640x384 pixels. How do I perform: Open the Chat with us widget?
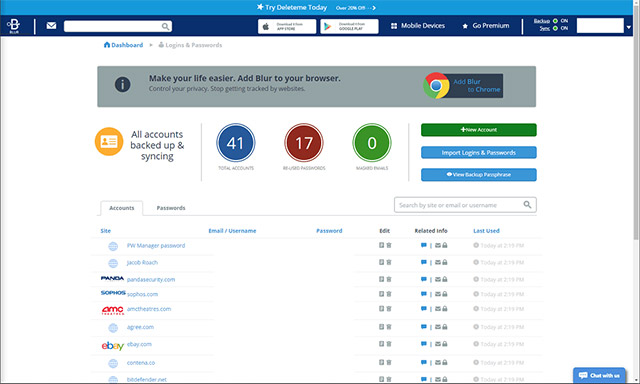[599, 375]
